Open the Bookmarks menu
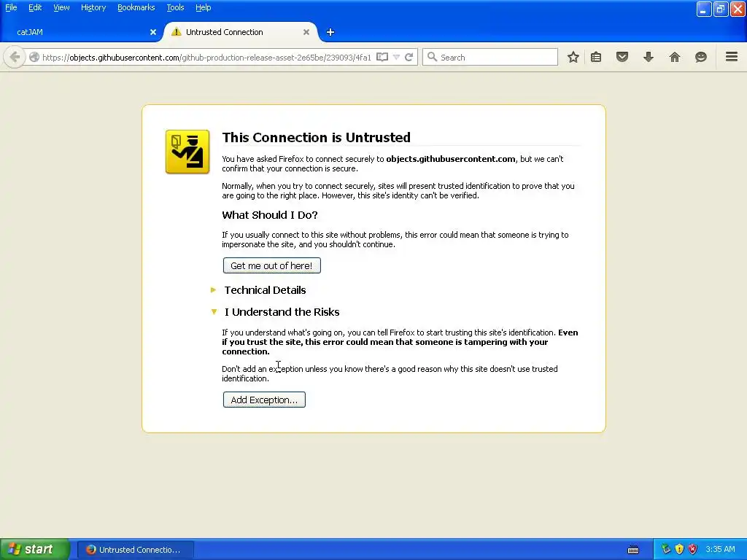 click(x=136, y=7)
